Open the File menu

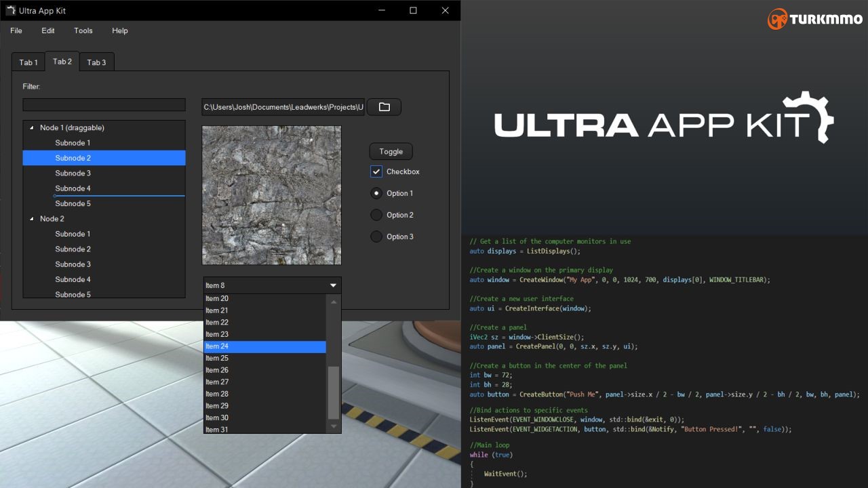tap(16, 30)
